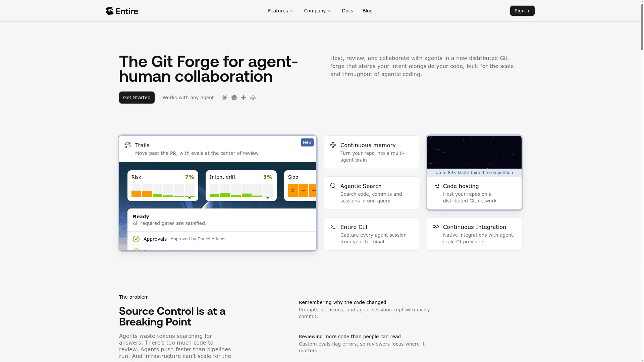Click the Codex terminal-cloud agent icon

(x=234, y=98)
